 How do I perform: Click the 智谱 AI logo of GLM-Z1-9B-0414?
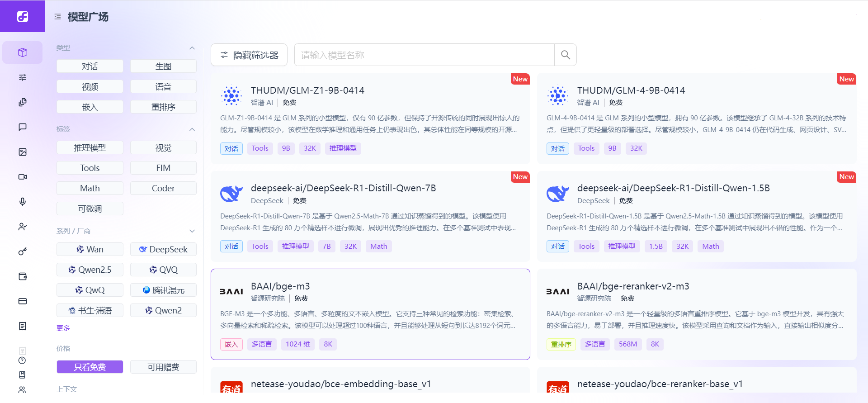(x=231, y=96)
